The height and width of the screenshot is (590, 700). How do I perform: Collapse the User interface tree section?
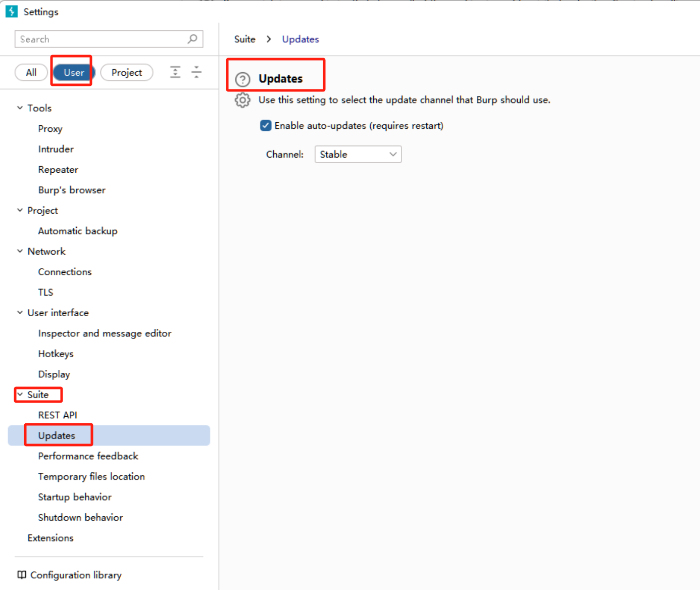click(x=20, y=313)
